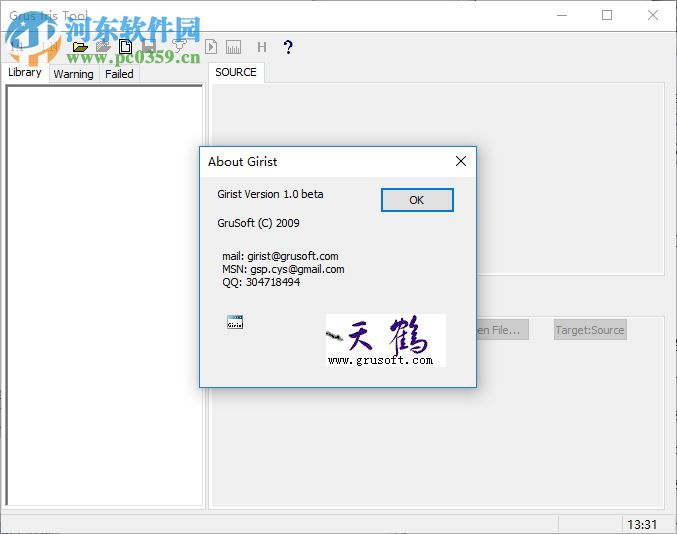Click the 13:31 time in status bar

642,524
